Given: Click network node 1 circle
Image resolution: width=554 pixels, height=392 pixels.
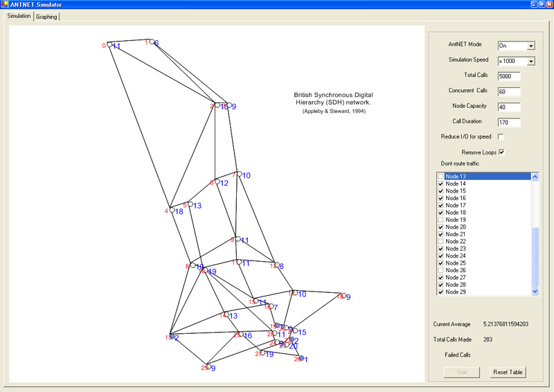Looking at the screenshot, I should (x=152, y=42).
